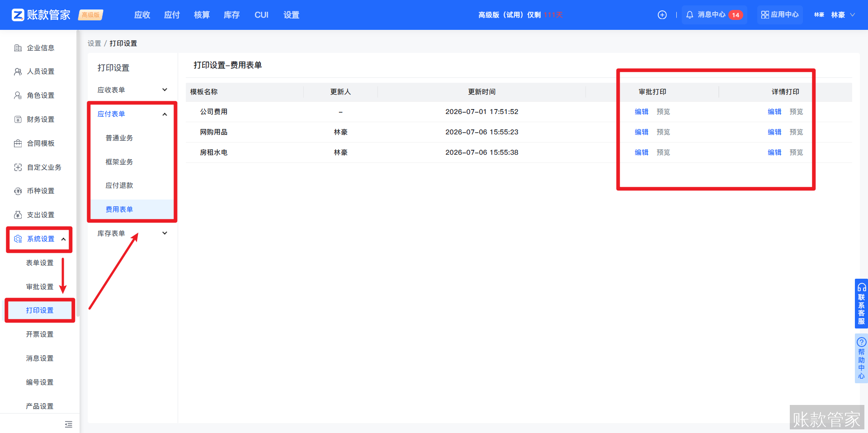This screenshot has height=433, width=868.
Task: Preview 详情打印 template for 公司费用
Action: (x=796, y=112)
